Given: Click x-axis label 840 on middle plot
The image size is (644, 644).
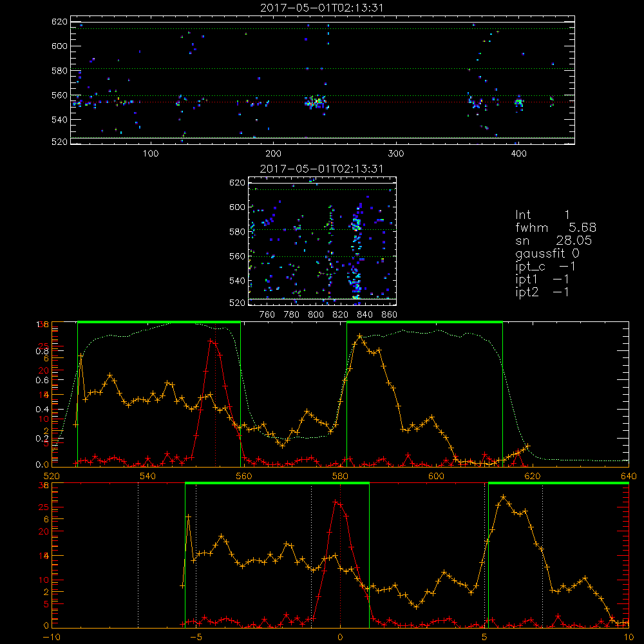Looking at the screenshot, I should [365, 315].
